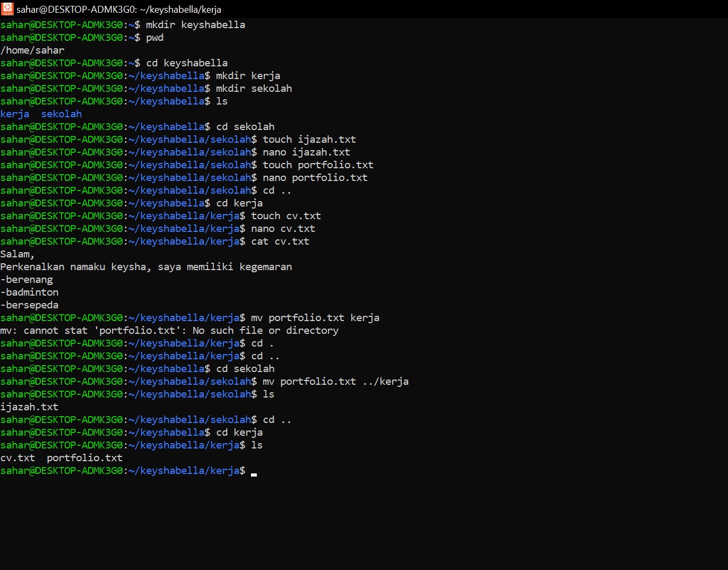Image resolution: width=728 pixels, height=570 pixels.
Task: Click the blinking cursor at the prompt
Action: point(254,473)
